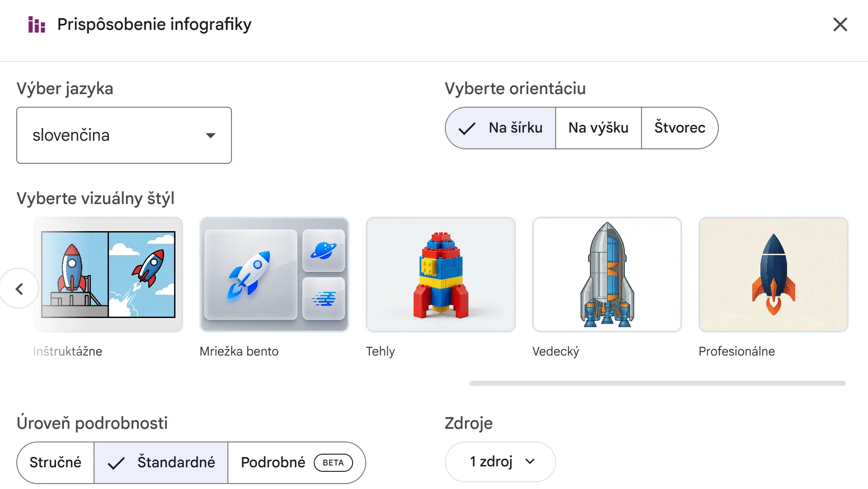Choose the Štvorec orientation
Screen dimensions: 868x489
pos(679,128)
